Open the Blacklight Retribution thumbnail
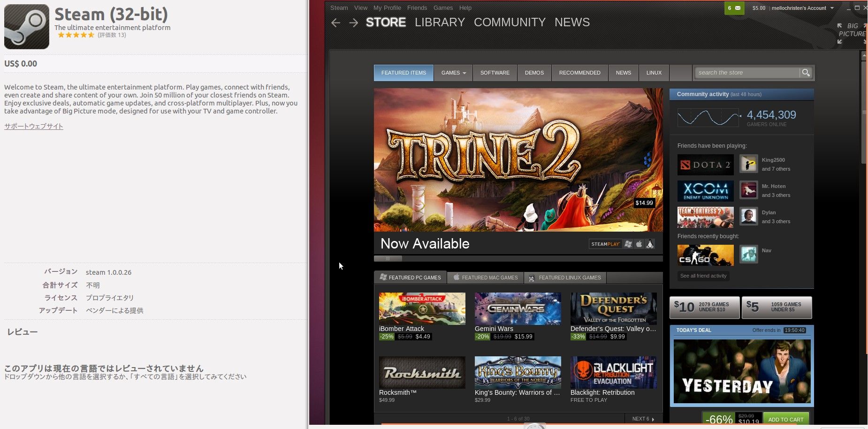This screenshot has width=868, height=429. click(614, 372)
